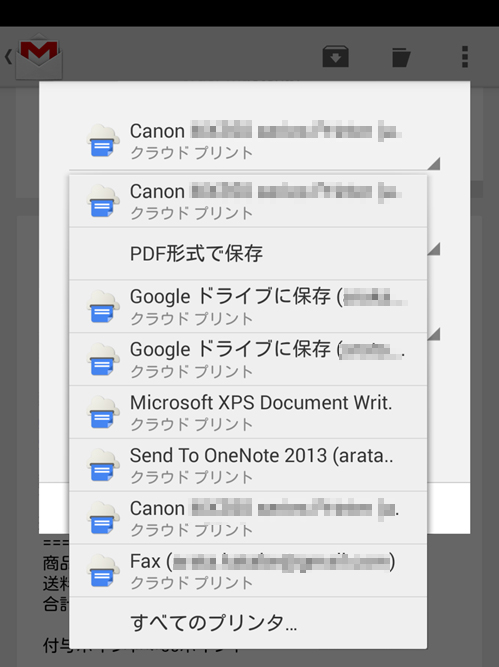Tap cloud print icon beside Fax entry
The width and height of the screenshot is (499, 667).
[103, 570]
